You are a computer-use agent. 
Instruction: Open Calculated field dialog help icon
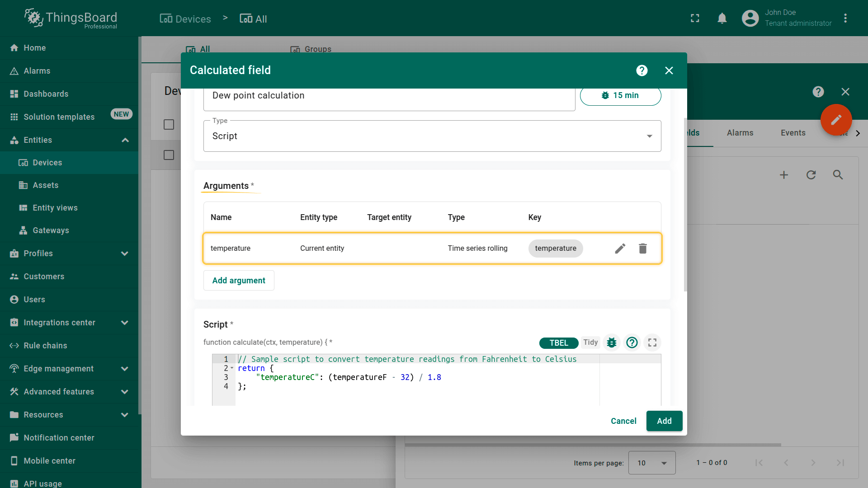point(642,70)
